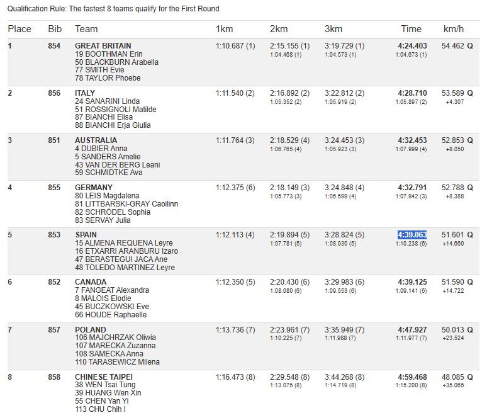The height and width of the screenshot is (420, 504).
Task: Click rider BOOTHMAN Erin
Action: tap(109, 54)
